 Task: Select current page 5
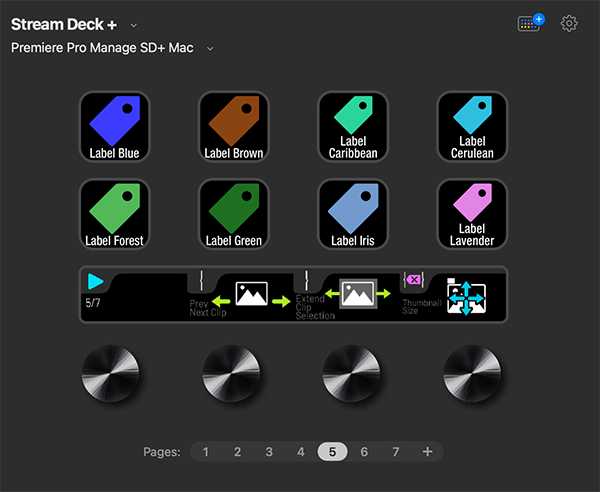pyautogui.click(x=332, y=452)
